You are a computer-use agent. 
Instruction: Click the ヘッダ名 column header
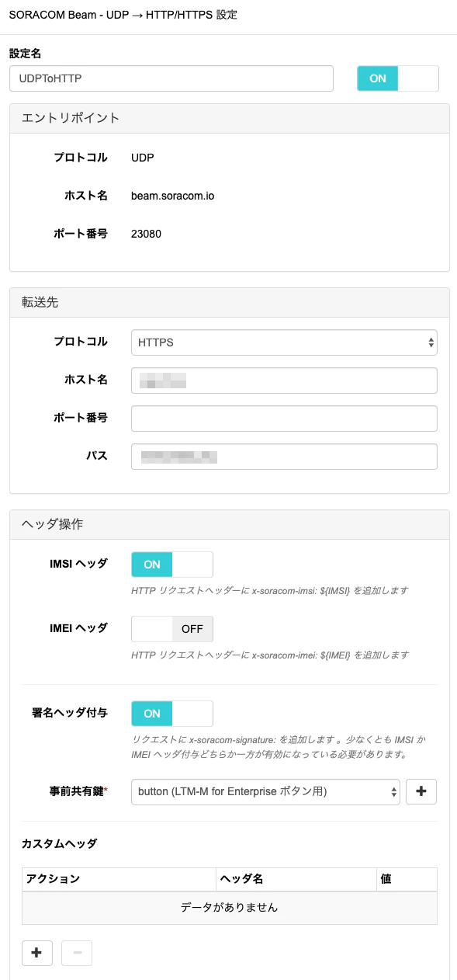click(296, 879)
